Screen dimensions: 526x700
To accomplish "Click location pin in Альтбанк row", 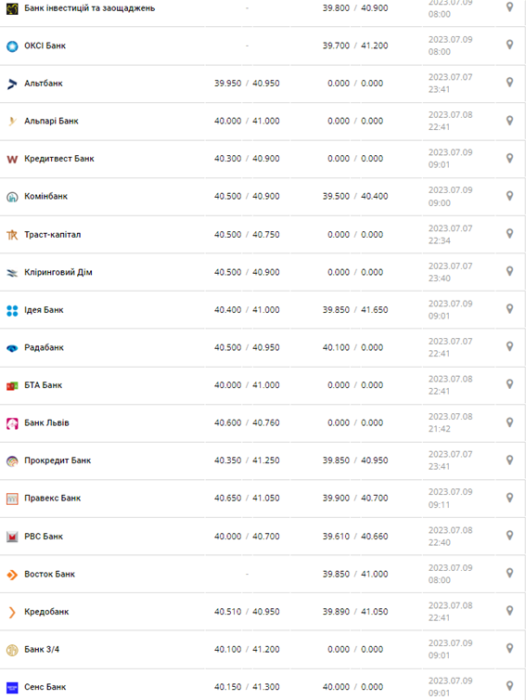I will (x=509, y=82).
